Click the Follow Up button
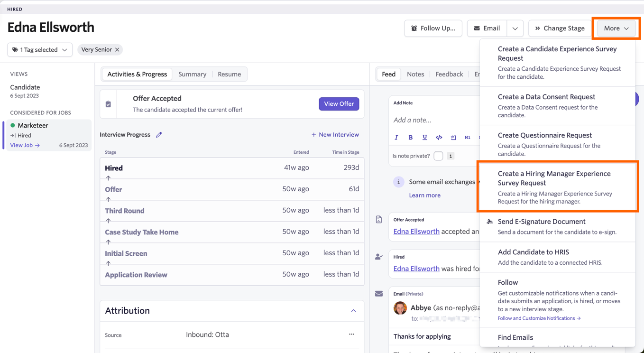The width and height of the screenshot is (644, 353). click(x=433, y=28)
